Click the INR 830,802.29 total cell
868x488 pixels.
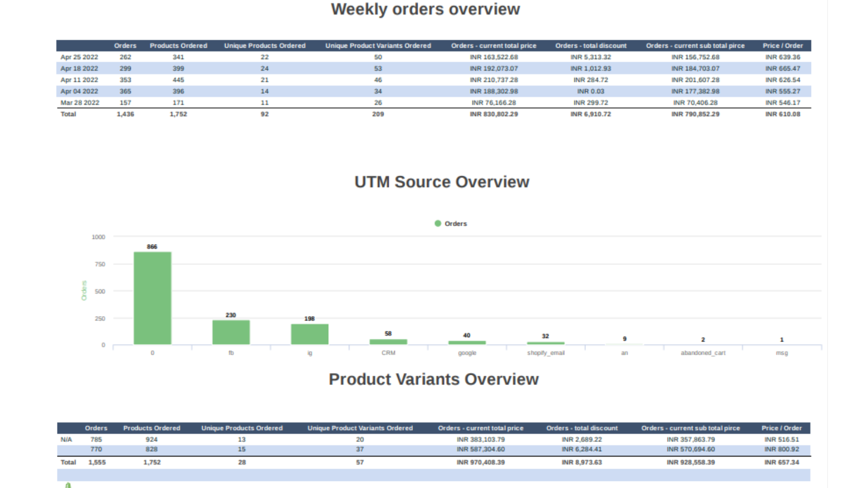click(x=494, y=114)
